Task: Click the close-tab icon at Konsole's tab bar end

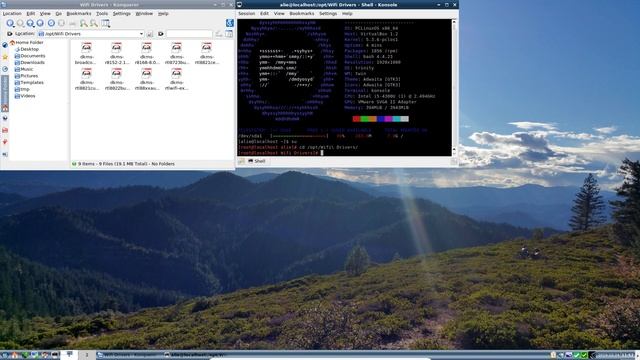Action: (x=454, y=161)
